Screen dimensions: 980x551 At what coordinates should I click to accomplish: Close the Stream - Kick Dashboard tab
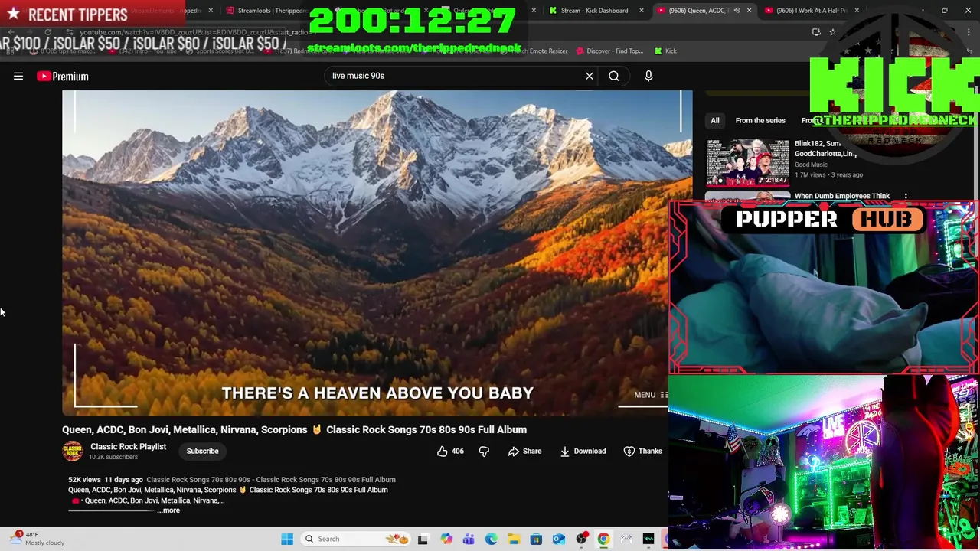(x=642, y=11)
